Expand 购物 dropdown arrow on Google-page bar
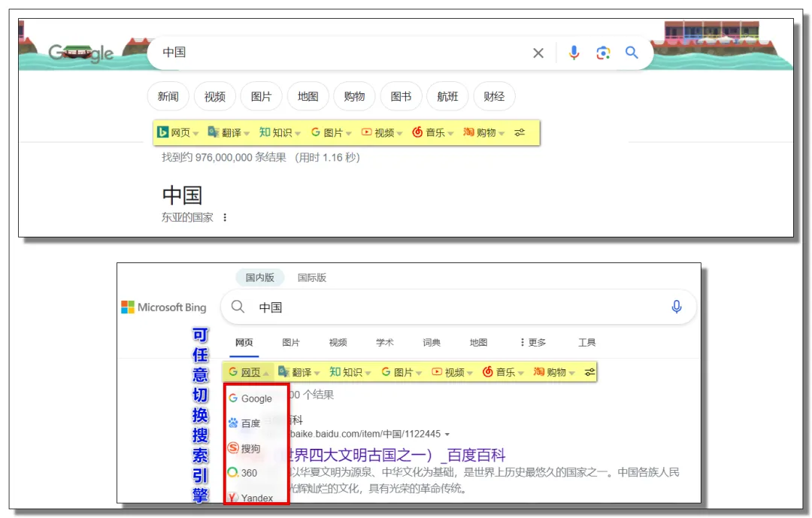Viewport: 812px width, 518px height. pos(501,134)
